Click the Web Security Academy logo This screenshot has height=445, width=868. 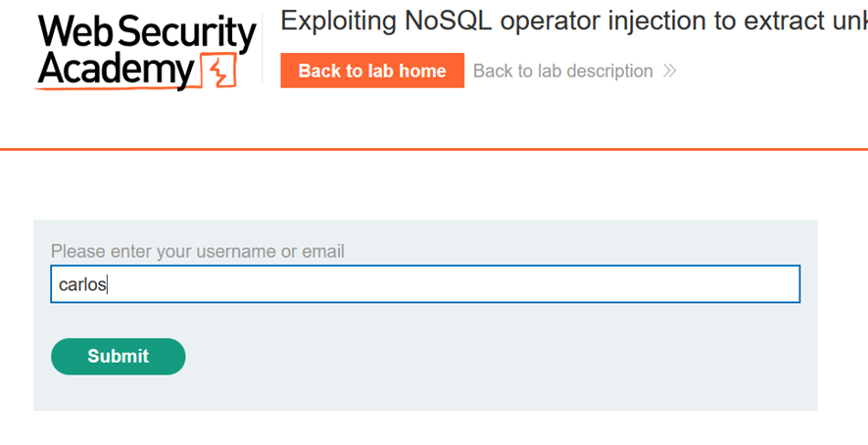click(x=146, y=53)
